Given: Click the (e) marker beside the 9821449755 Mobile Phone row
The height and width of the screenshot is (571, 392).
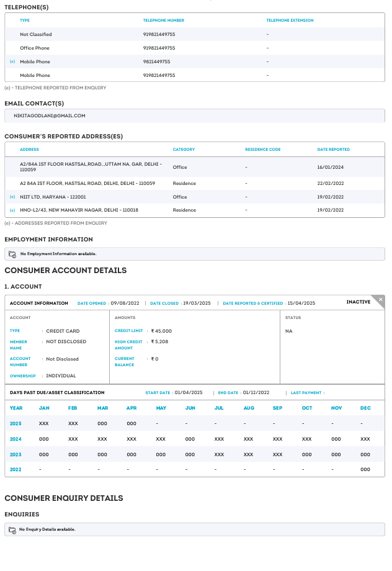Looking at the screenshot, I should (12, 62).
